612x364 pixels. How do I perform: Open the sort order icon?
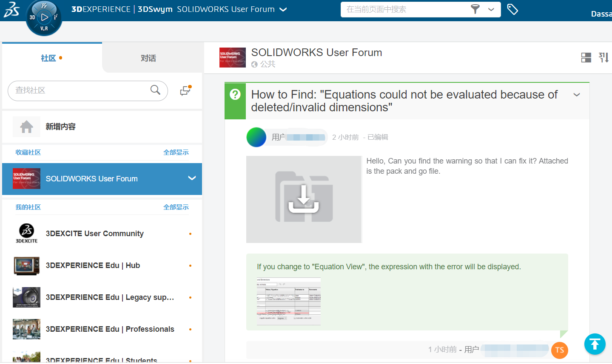603,58
